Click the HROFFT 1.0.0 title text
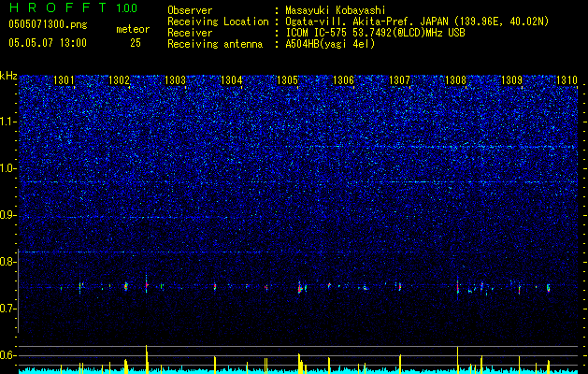 [73, 7]
